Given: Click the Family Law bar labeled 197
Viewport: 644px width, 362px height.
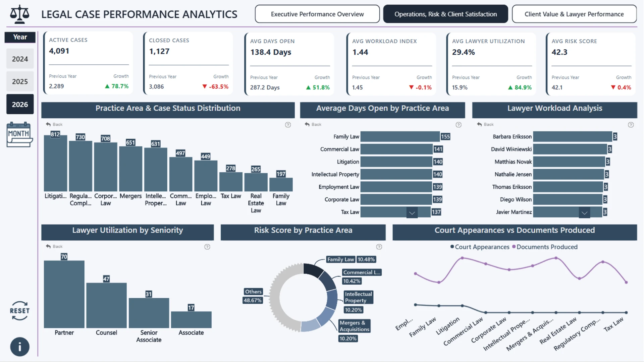Looking at the screenshot, I should tap(281, 185).
